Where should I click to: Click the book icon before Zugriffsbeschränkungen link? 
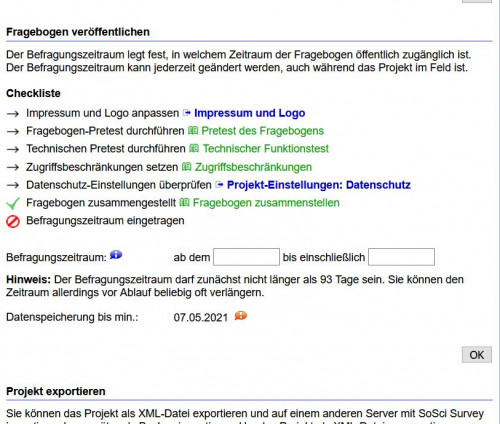tap(187, 166)
